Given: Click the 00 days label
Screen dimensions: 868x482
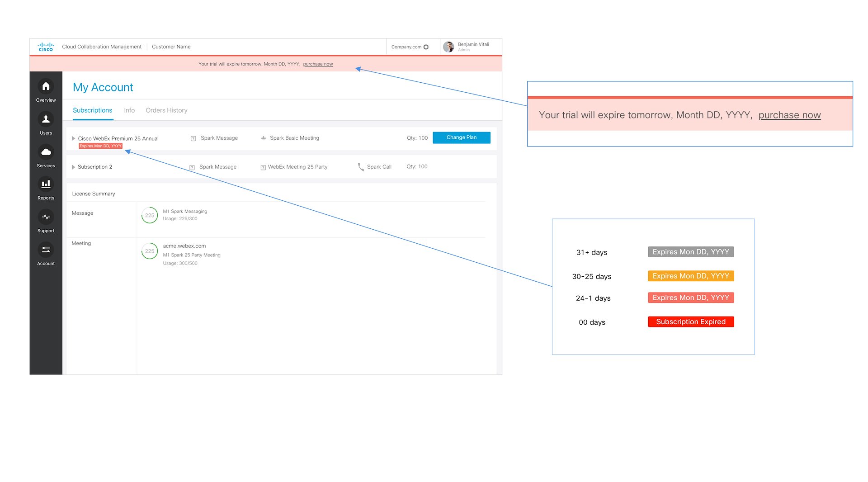Looking at the screenshot, I should click(592, 322).
